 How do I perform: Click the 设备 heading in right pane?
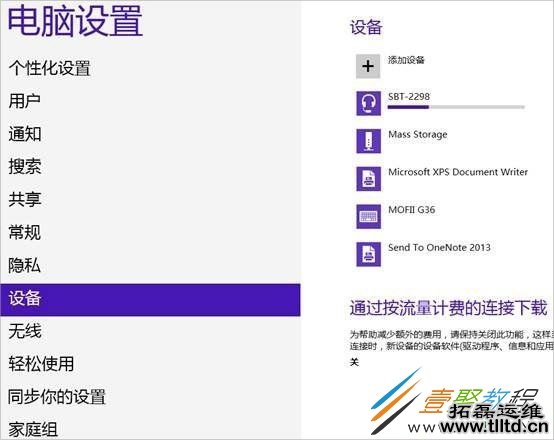point(366,27)
